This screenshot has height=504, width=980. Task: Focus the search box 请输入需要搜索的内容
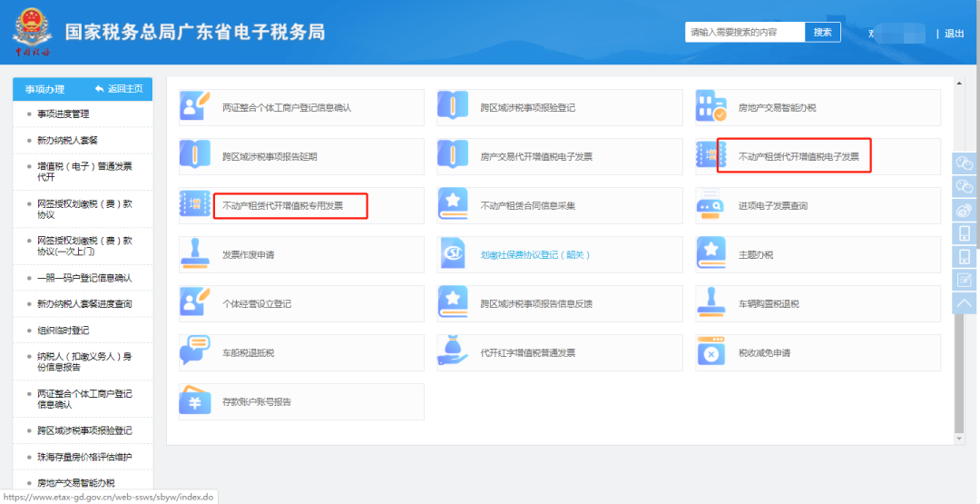pyautogui.click(x=745, y=33)
